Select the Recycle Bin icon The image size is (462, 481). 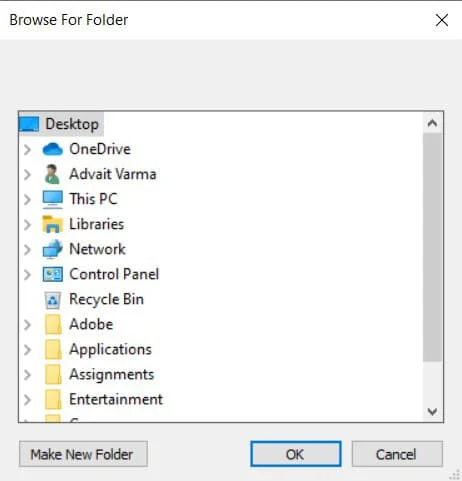tap(53, 300)
